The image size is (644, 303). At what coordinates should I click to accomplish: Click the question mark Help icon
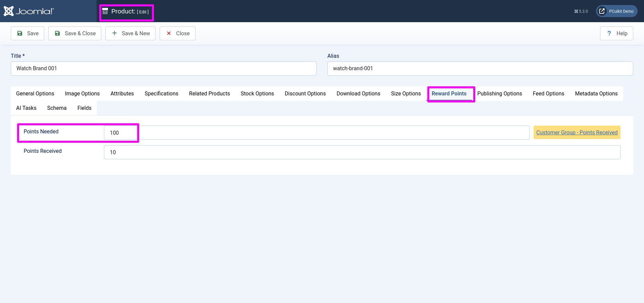pos(609,33)
